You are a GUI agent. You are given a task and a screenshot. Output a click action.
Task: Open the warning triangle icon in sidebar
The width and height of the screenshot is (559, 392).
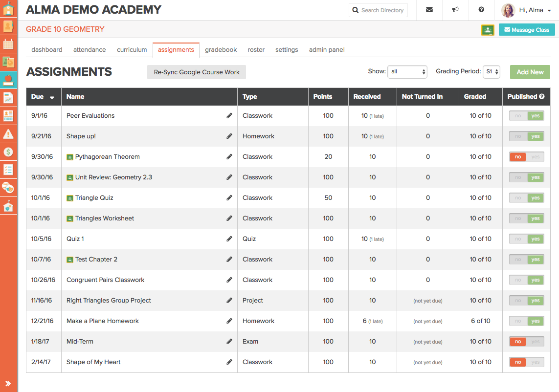point(8,133)
